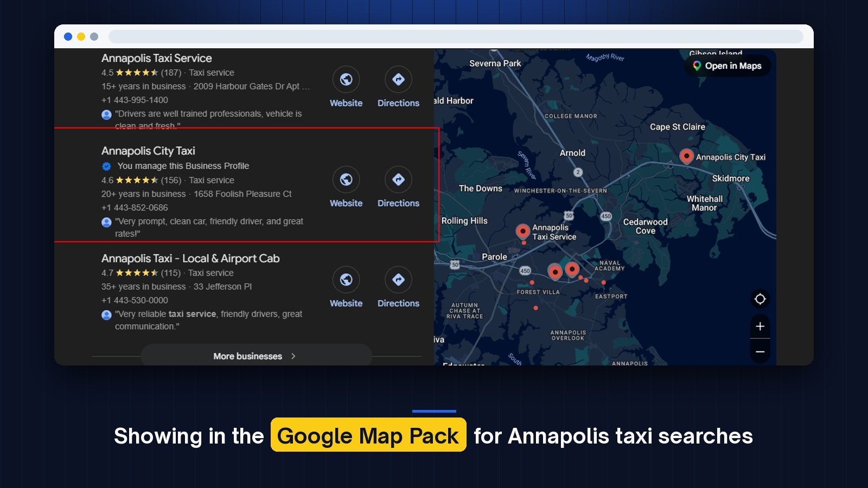This screenshot has height=488, width=868.
Task: Click the (187) review count
Action: [171, 73]
